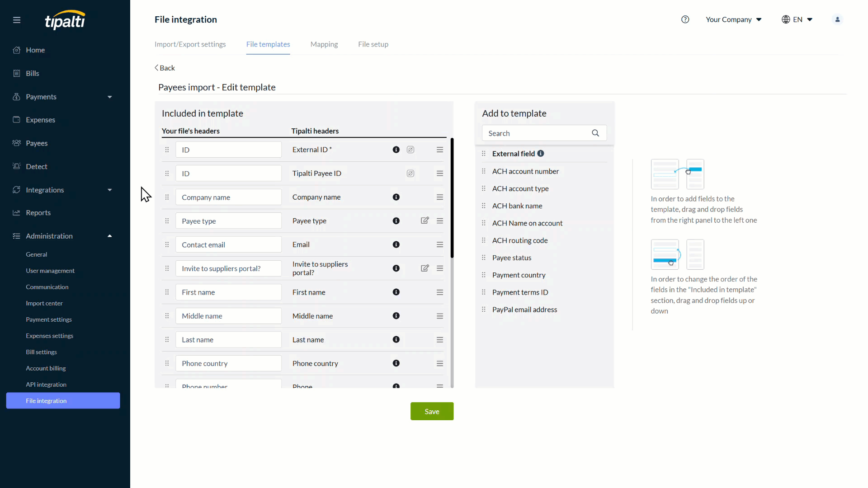Image resolution: width=868 pixels, height=488 pixels.
Task: Show info for Invite to suppliers portal
Action: pos(396,268)
